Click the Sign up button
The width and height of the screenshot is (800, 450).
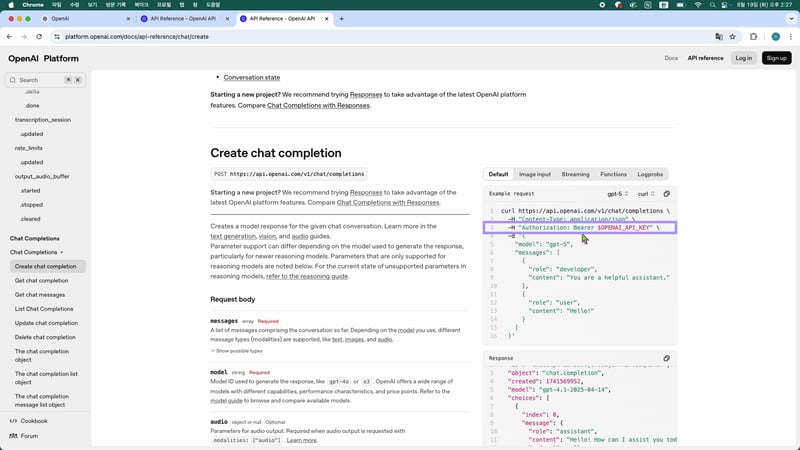(x=776, y=58)
